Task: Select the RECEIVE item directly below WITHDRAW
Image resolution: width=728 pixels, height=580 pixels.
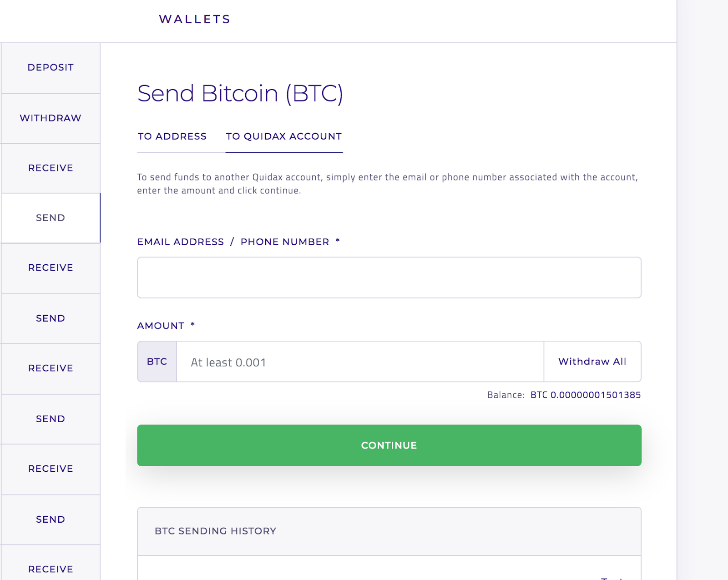Action: point(51,168)
